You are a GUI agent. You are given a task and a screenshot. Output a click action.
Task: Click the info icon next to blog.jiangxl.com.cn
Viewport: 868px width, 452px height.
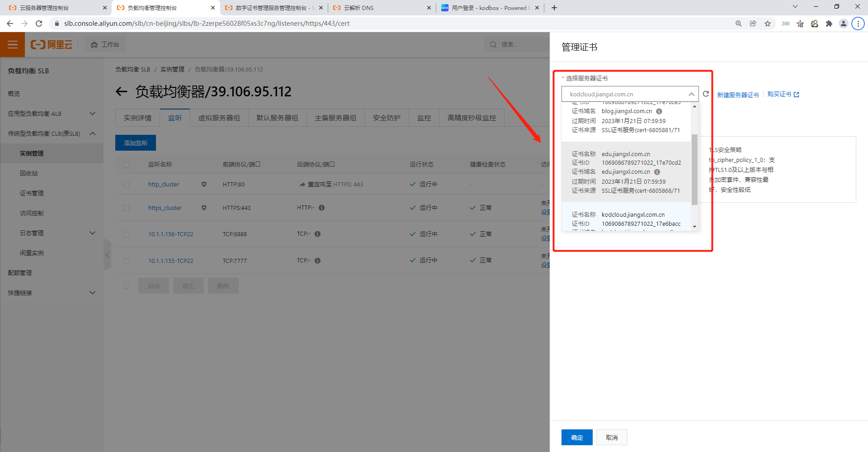[659, 111]
